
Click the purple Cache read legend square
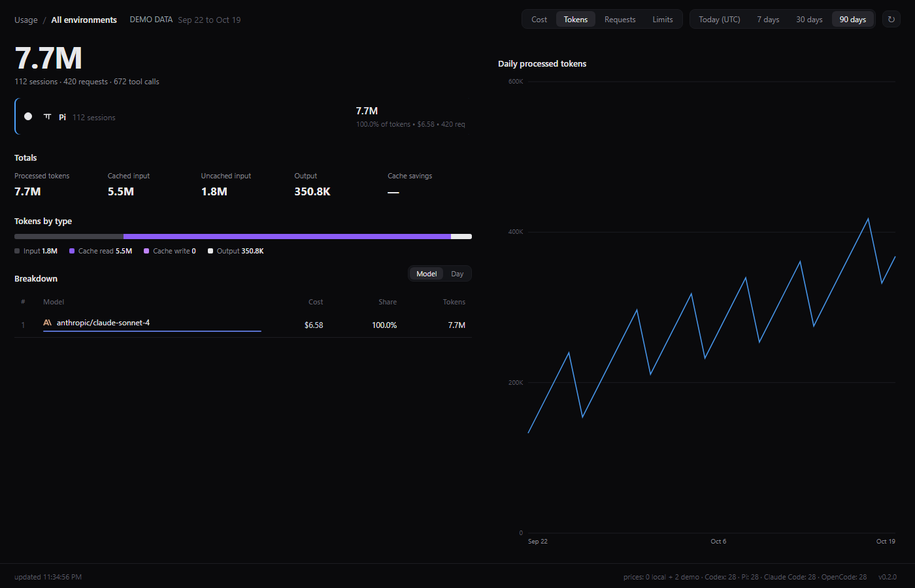pyautogui.click(x=72, y=251)
